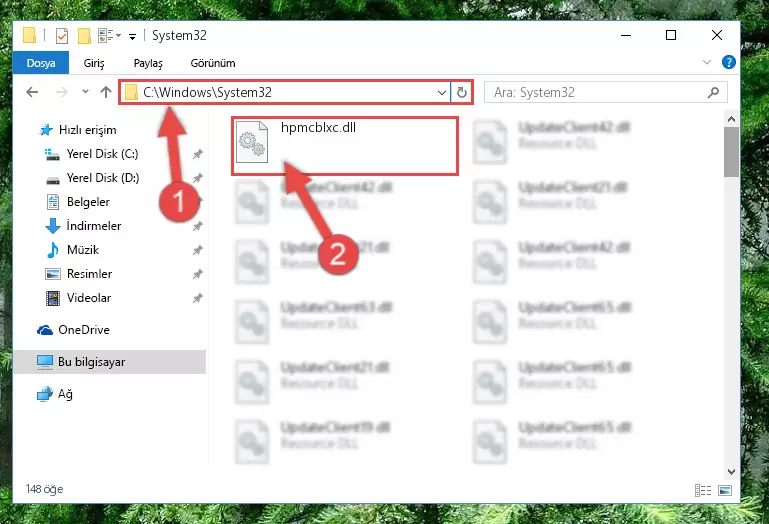This screenshot has height=524, width=769.
Task: Switch to large icons view in status bar
Action: (724, 490)
